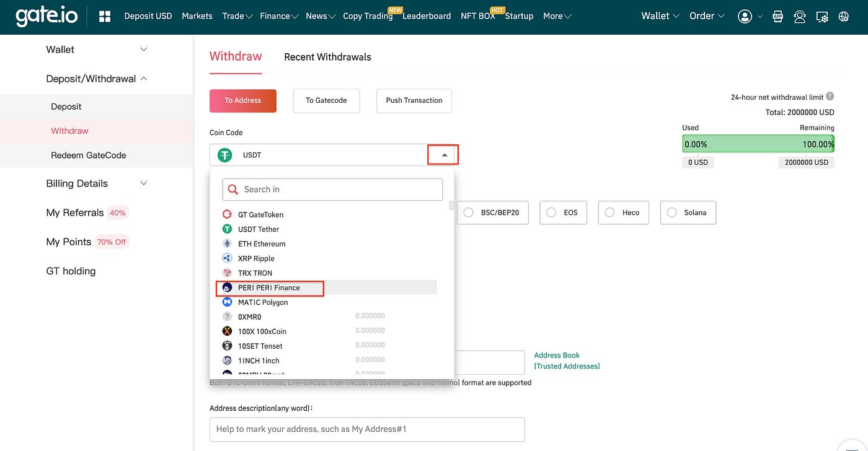Select the Withdraw tab
Screen dimensions: 868x451
(x=236, y=56)
